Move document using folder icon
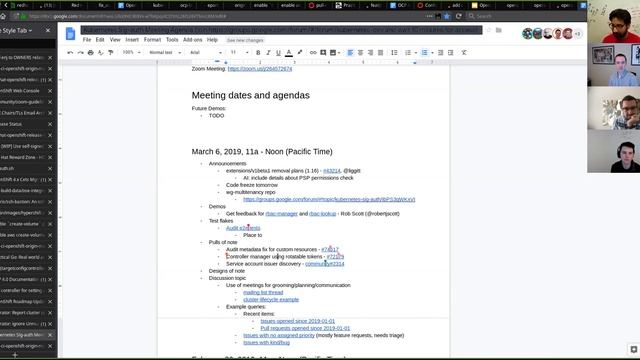Screen dimensions: 640x360 (x=499, y=30)
